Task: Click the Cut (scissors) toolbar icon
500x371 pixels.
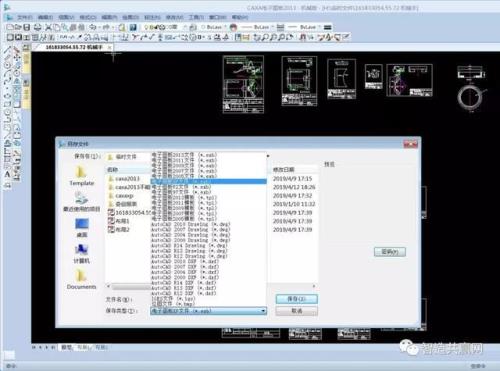Action: (x=49, y=27)
